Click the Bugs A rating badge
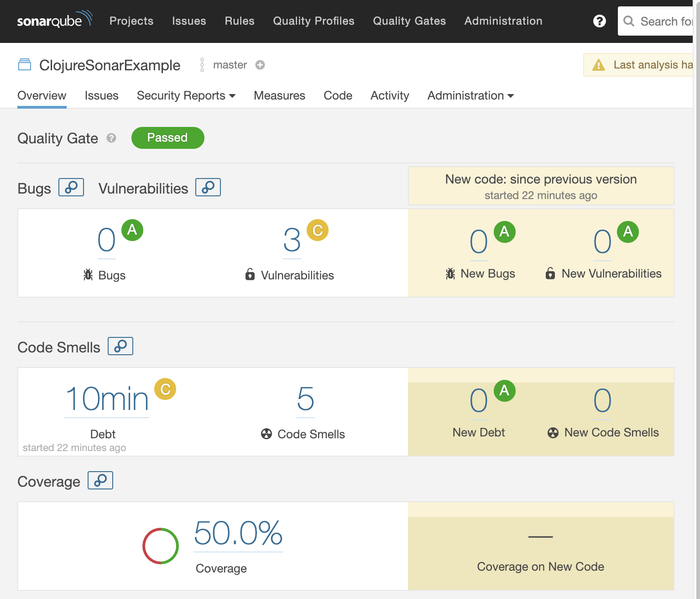Image resolution: width=700 pixels, height=599 pixels. pyautogui.click(x=132, y=230)
